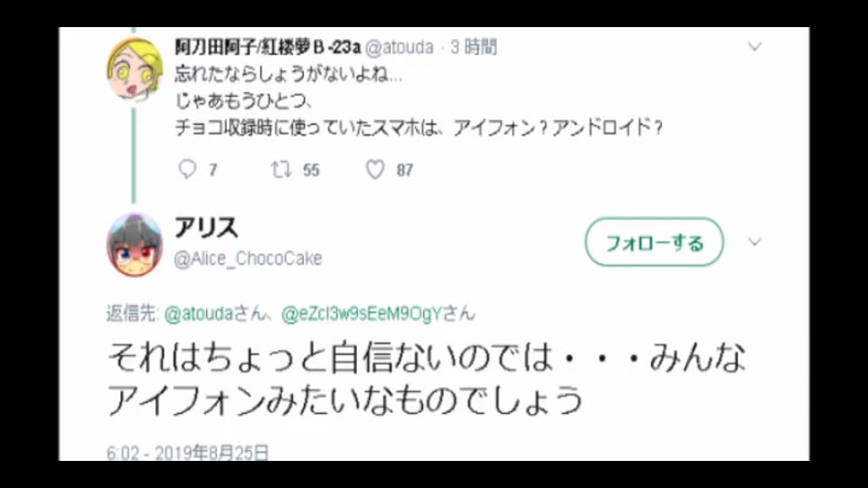Open the 6:02 - 2019年8月25日 timestamp
The image size is (868, 488).
[x=188, y=453]
